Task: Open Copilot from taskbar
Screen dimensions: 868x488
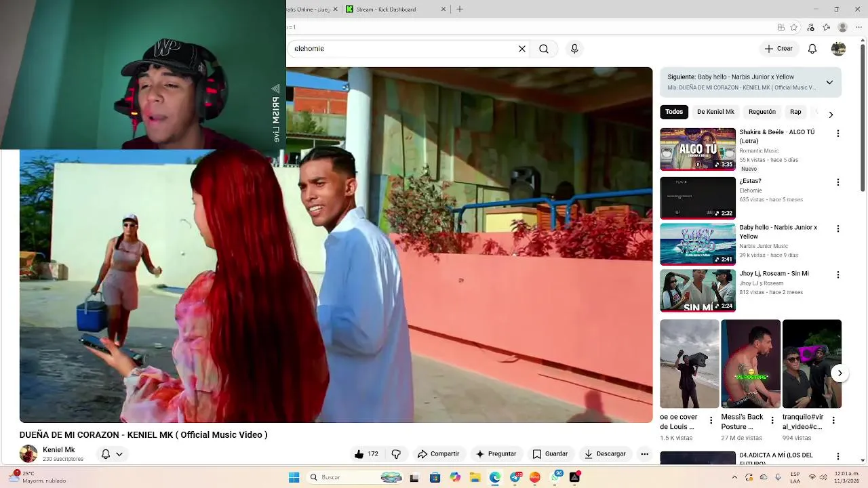Action: pos(455,477)
